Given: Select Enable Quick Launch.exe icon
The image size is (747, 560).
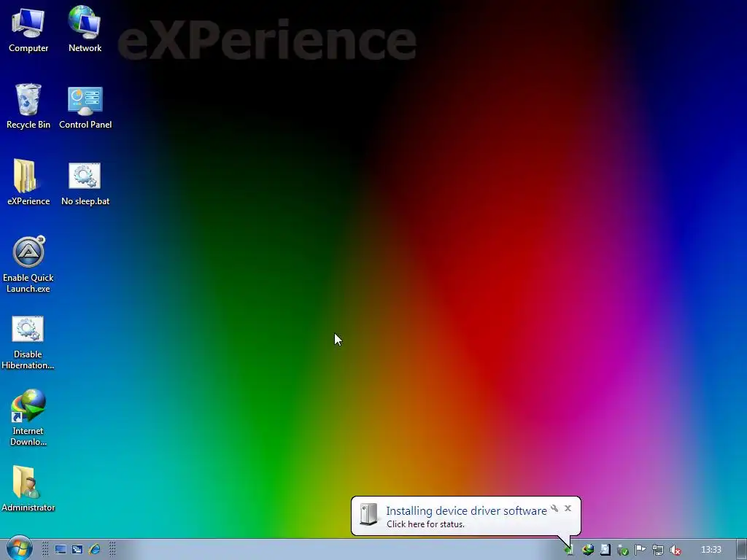Looking at the screenshot, I should point(28,264).
